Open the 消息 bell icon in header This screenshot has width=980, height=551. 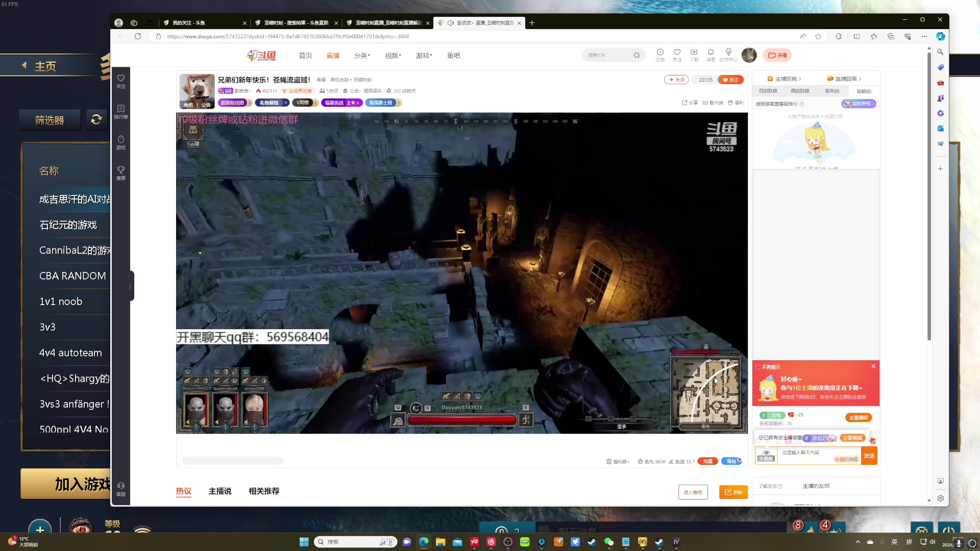[710, 55]
